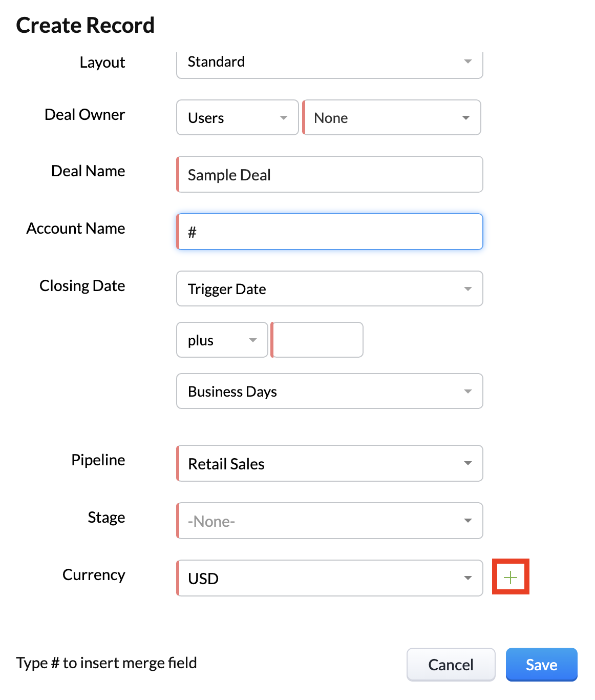
Task: Click the arrow on the Stage dropdown
Action: pyautogui.click(x=468, y=521)
